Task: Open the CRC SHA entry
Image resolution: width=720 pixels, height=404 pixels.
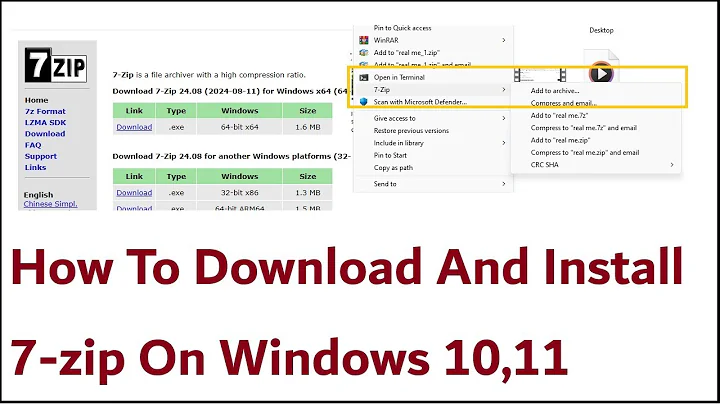Action: (545, 165)
